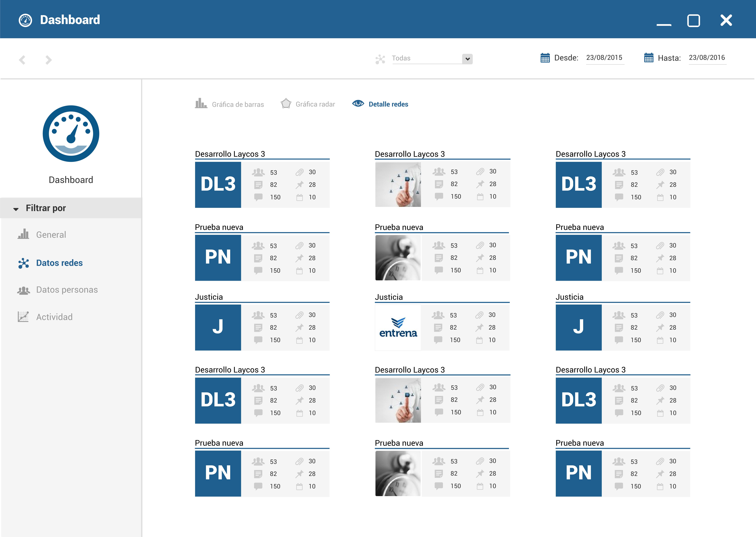Open the bottom-left PN tile
The width and height of the screenshot is (756, 537).
[x=218, y=473]
